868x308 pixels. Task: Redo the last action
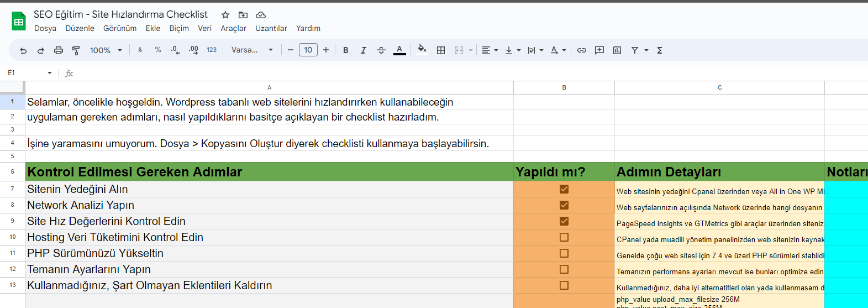point(41,50)
